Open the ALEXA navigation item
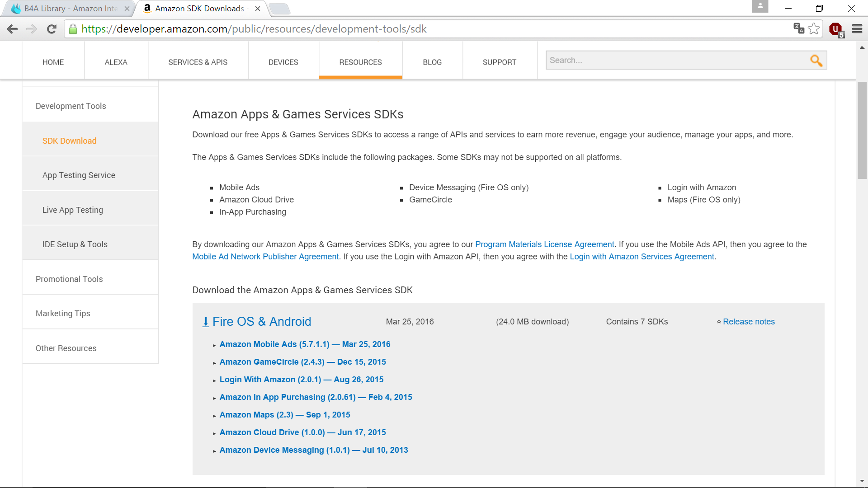Screen dimensions: 868x488 116,62
